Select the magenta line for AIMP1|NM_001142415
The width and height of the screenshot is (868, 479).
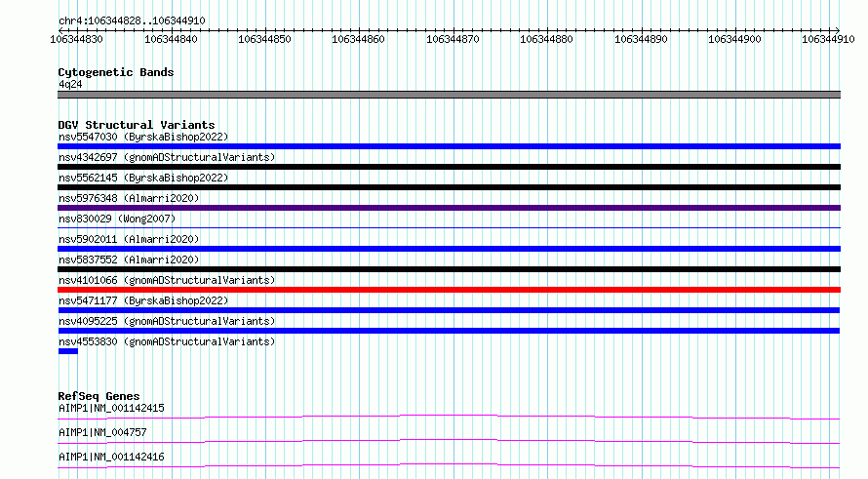449,417
